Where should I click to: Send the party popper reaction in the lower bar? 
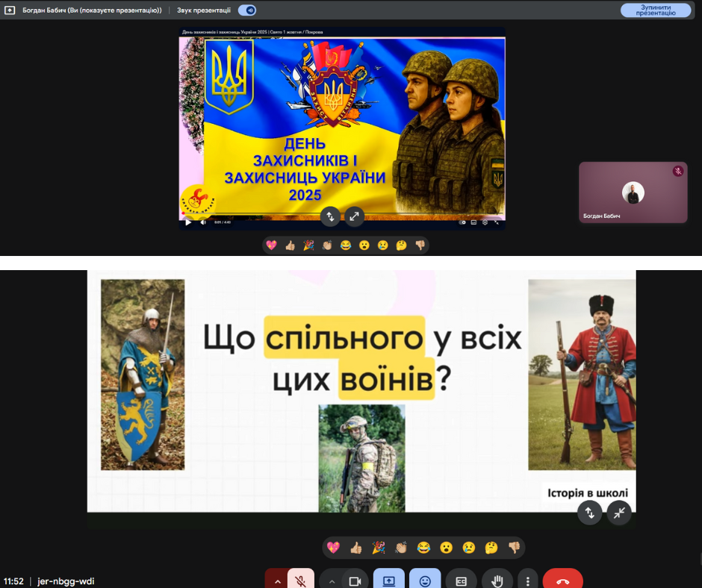[378, 548]
